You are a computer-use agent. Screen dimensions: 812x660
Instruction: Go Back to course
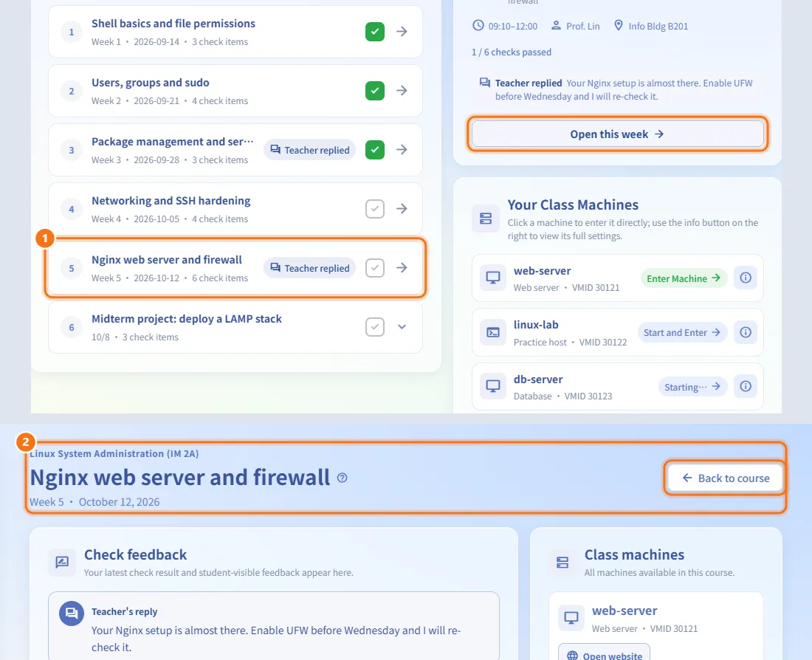point(726,478)
